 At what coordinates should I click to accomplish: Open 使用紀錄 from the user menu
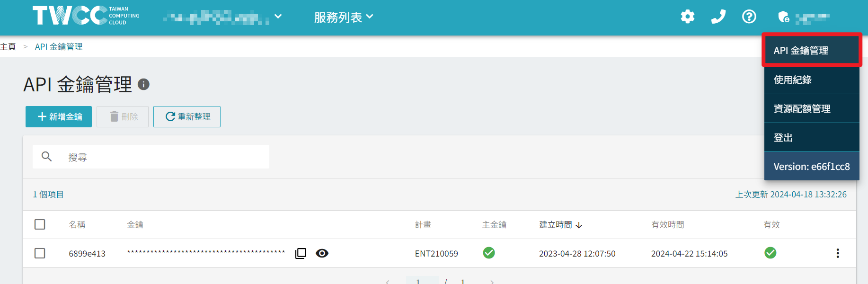pos(812,80)
